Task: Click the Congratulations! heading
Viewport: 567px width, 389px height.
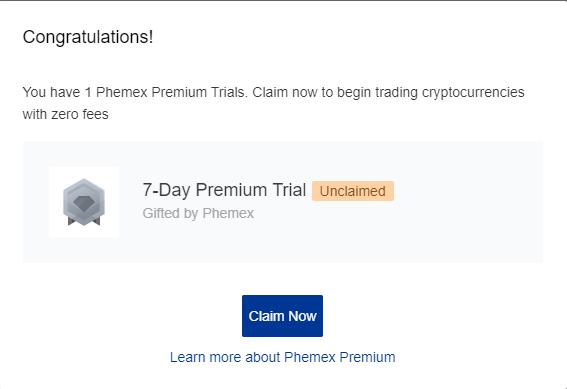Action: point(88,37)
